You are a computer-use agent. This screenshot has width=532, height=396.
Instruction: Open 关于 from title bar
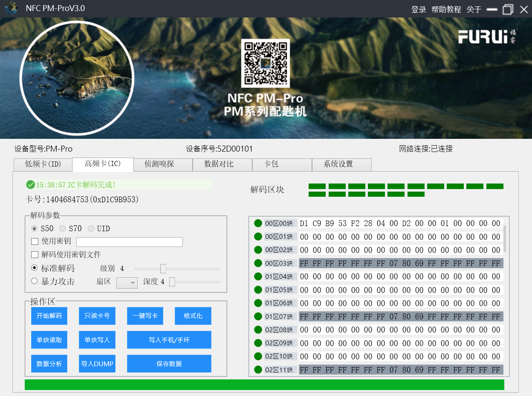pyautogui.click(x=474, y=9)
